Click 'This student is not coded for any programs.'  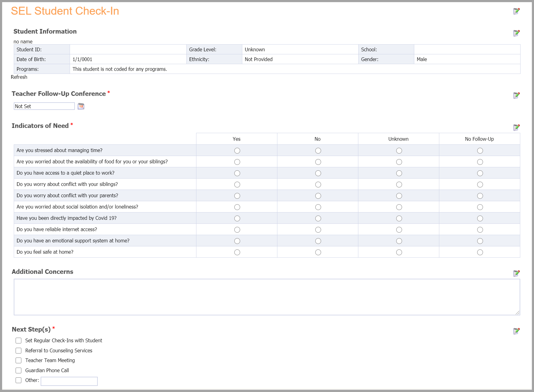click(x=120, y=69)
